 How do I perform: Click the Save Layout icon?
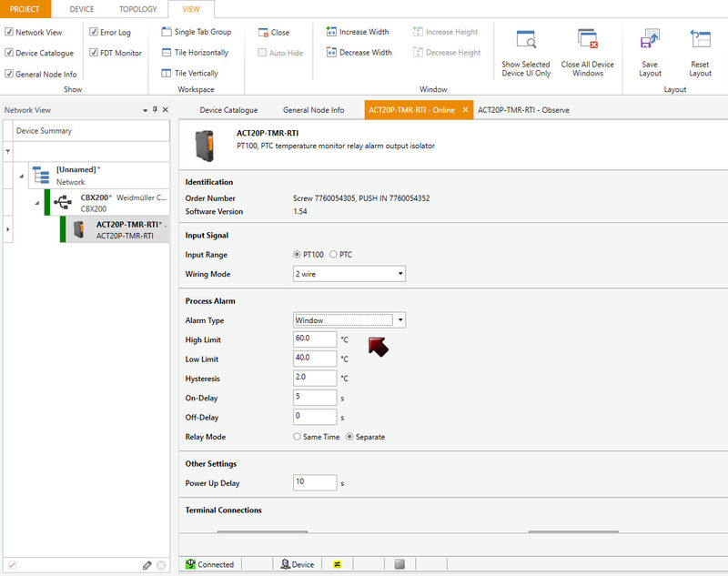tap(650, 41)
